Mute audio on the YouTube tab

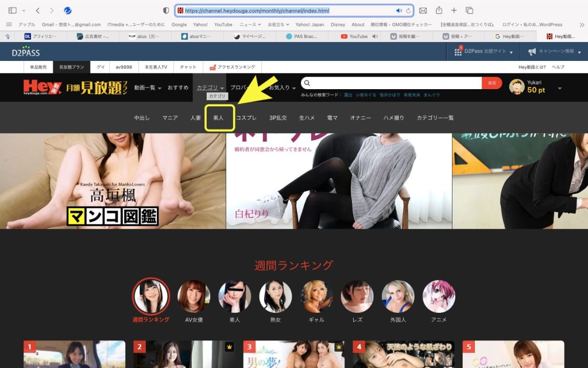point(374,36)
